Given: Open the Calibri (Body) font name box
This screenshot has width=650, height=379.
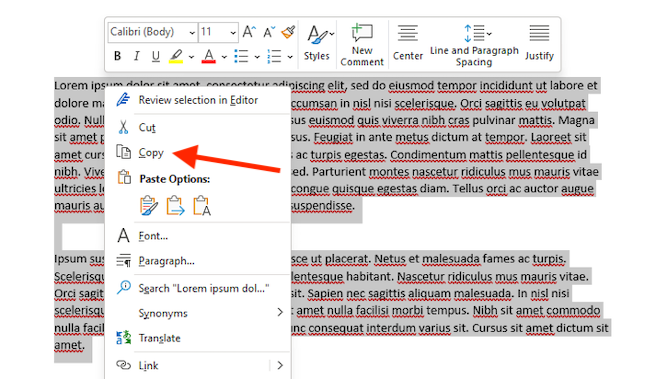Looking at the screenshot, I should [x=152, y=32].
